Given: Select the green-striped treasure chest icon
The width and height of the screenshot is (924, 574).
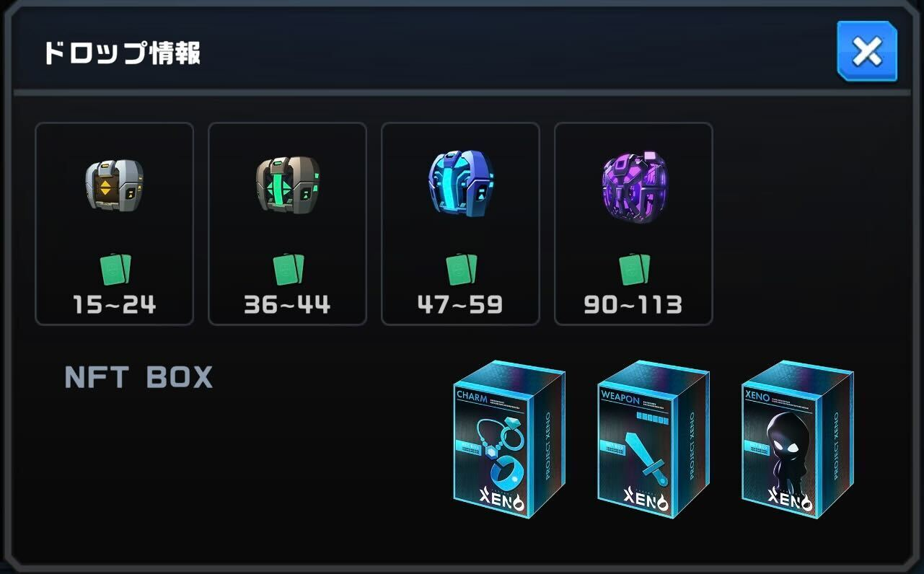Looking at the screenshot, I should pyautogui.click(x=287, y=185).
